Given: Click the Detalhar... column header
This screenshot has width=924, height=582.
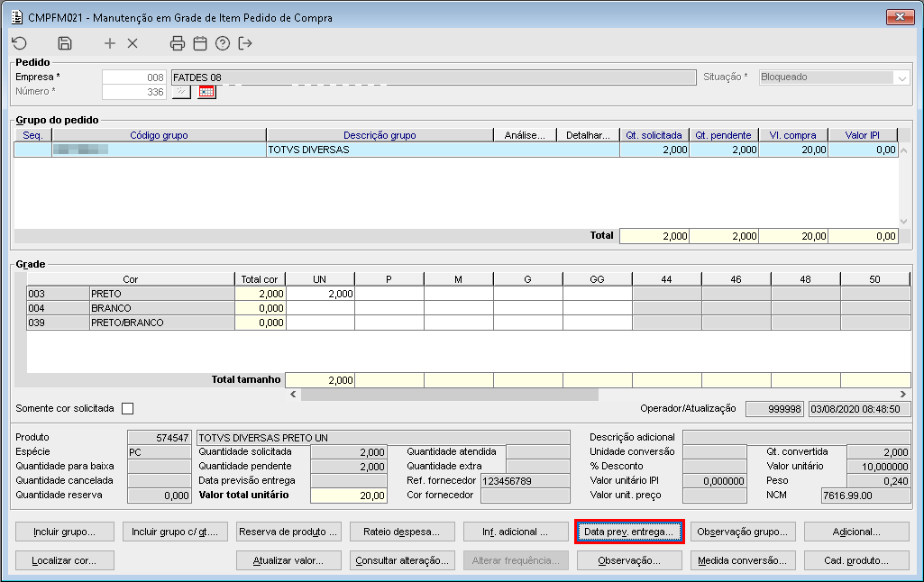Looking at the screenshot, I should click(588, 135).
